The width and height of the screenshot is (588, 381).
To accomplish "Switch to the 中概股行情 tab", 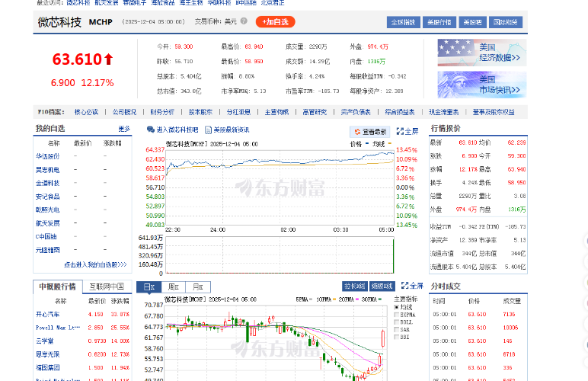I will pyautogui.click(x=58, y=287).
